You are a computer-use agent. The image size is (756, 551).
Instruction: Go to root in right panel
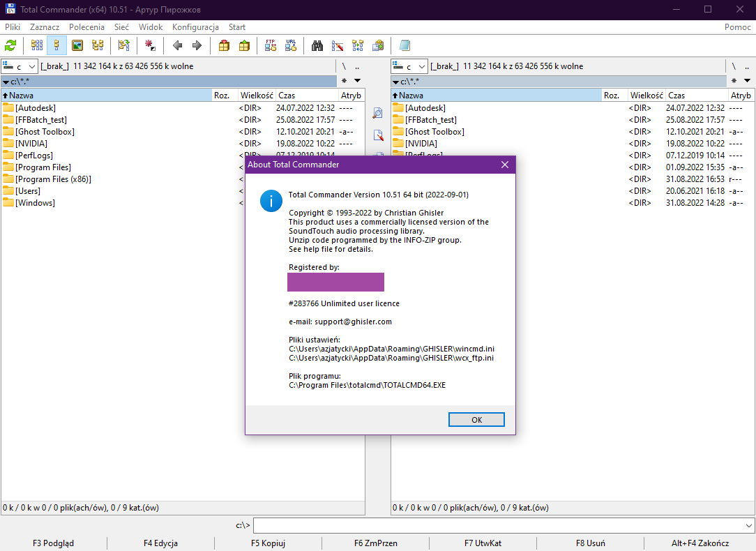click(x=734, y=66)
